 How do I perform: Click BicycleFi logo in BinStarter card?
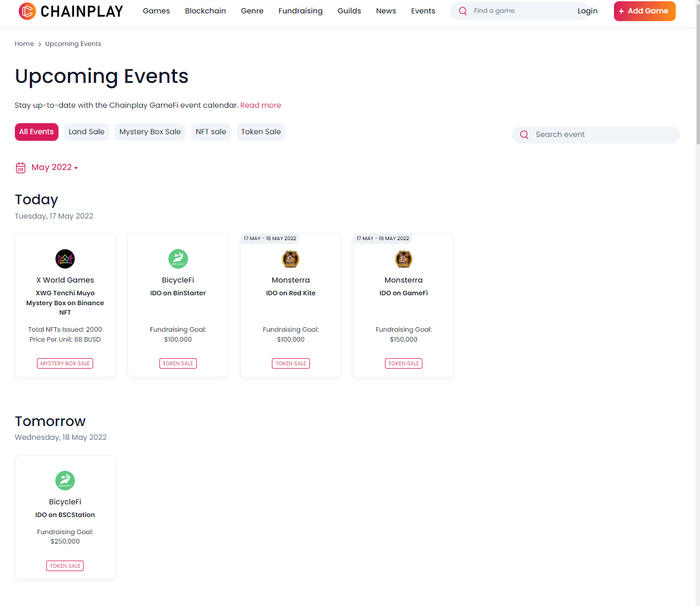tap(178, 259)
